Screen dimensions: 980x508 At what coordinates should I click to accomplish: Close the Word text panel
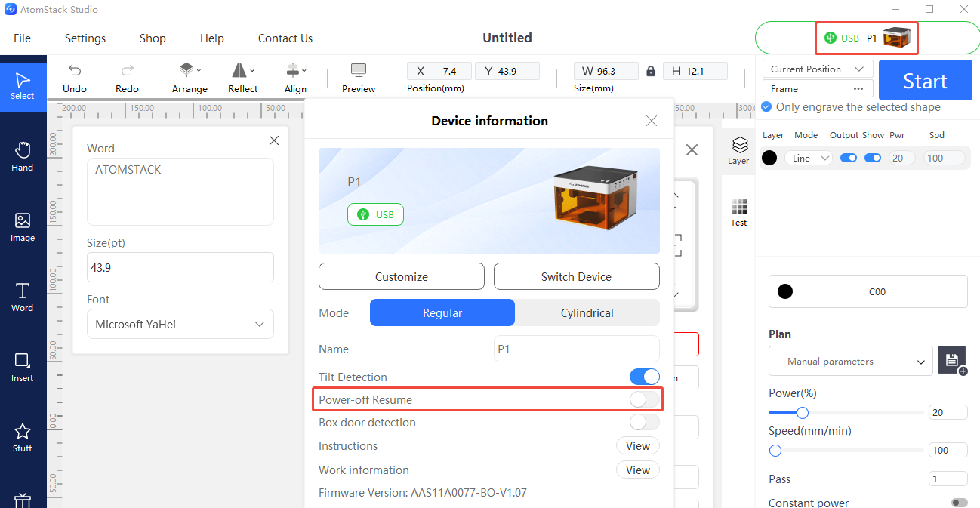click(274, 140)
